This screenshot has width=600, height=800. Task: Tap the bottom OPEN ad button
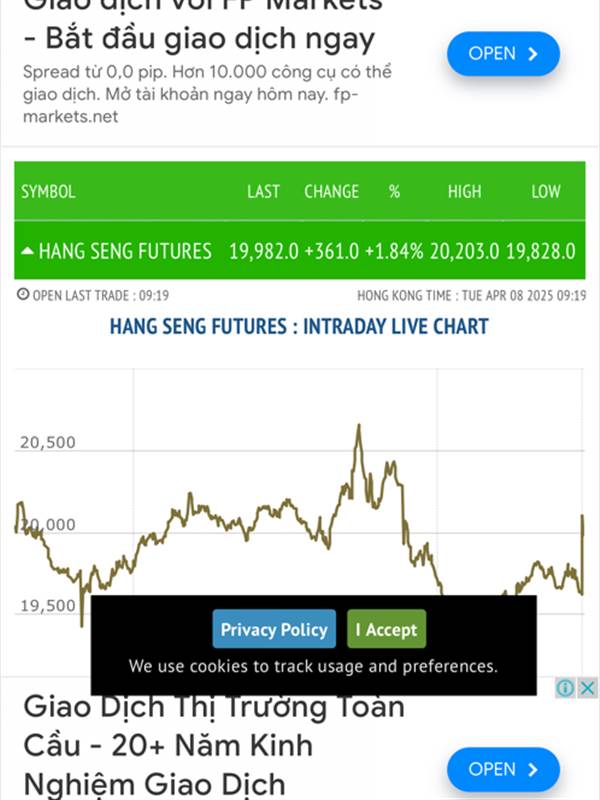(503, 769)
